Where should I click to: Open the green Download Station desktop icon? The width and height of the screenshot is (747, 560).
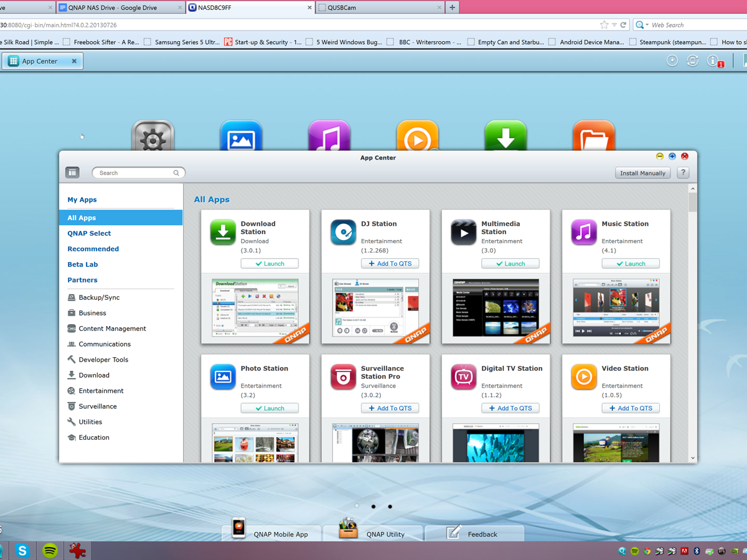(x=505, y=137)
